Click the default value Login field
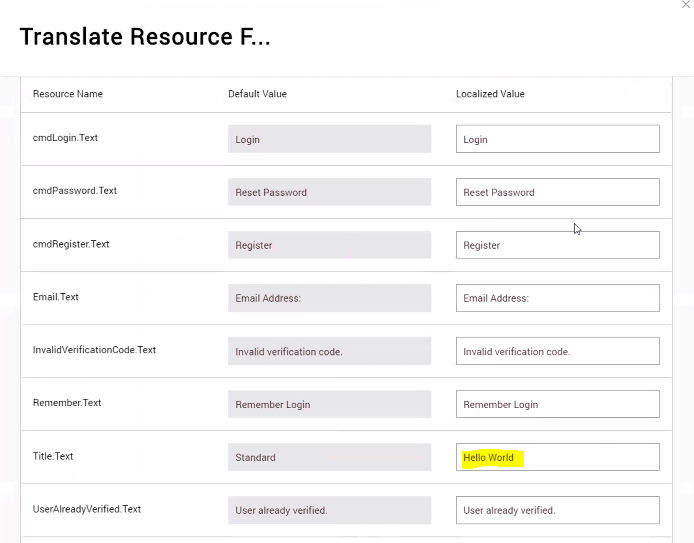 coord(329,139)
